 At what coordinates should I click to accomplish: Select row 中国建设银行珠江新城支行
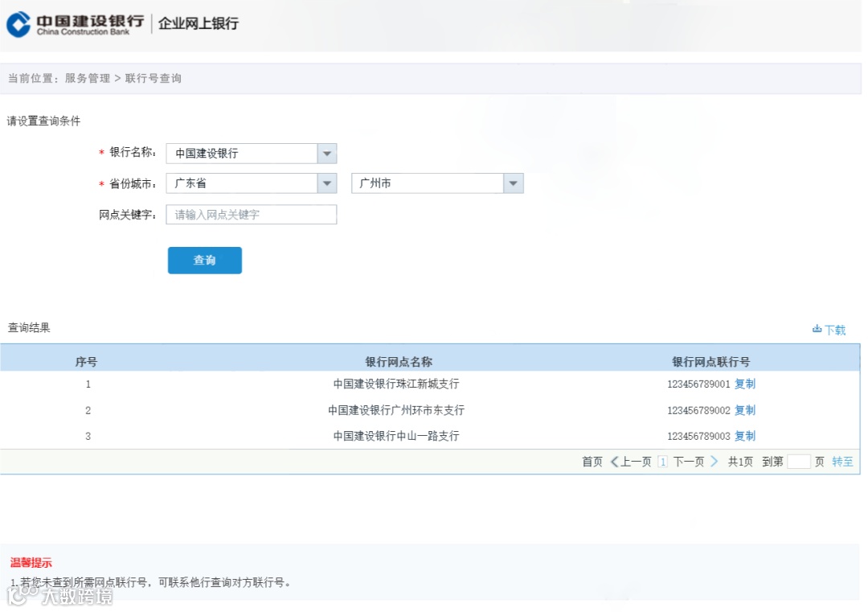coord(396,384)
